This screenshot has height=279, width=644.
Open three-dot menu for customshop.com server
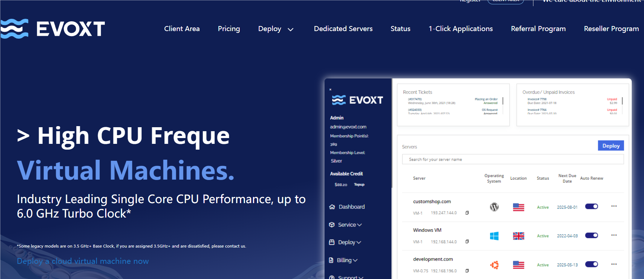614,206
